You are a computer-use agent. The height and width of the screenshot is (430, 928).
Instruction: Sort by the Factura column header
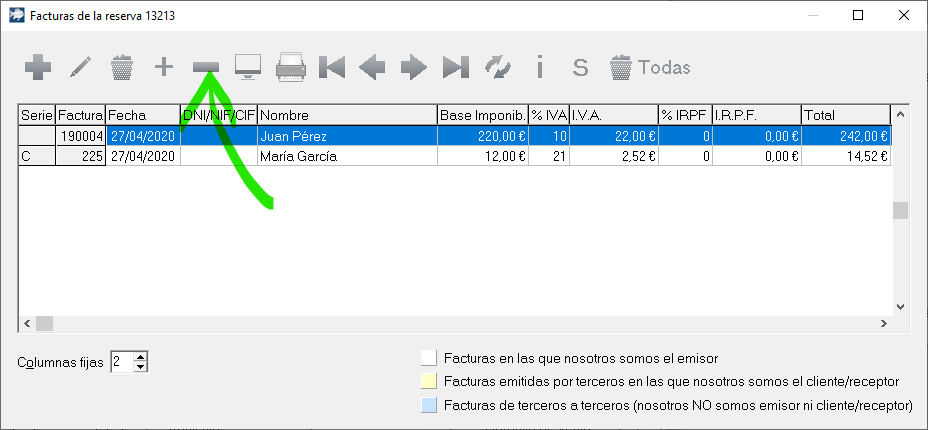point(80,115)
